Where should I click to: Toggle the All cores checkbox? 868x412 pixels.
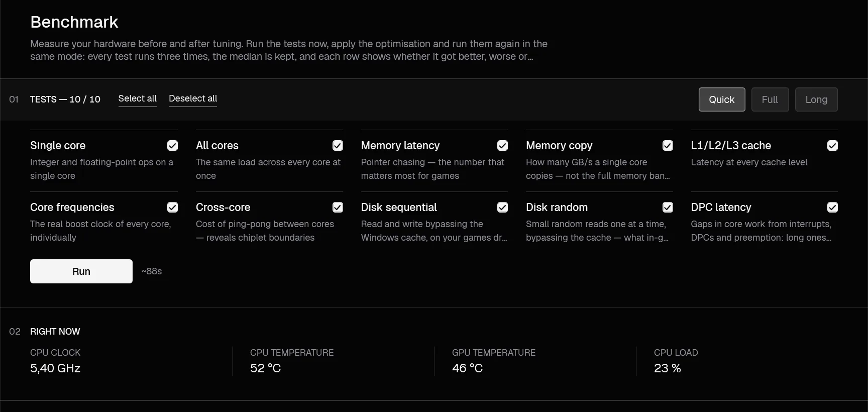point(338,146)
